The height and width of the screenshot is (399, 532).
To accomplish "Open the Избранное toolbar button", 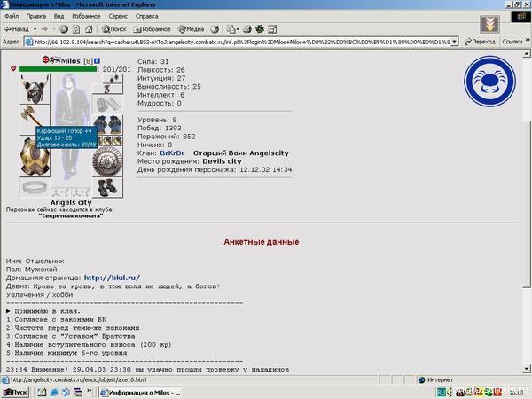I will click(152, 29).
